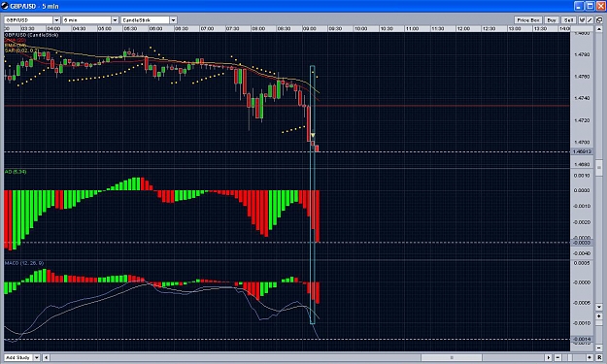Click the 04:00 time axis label
The height and width of the screenshot is (364, 607).
click(x=53, y=28)
